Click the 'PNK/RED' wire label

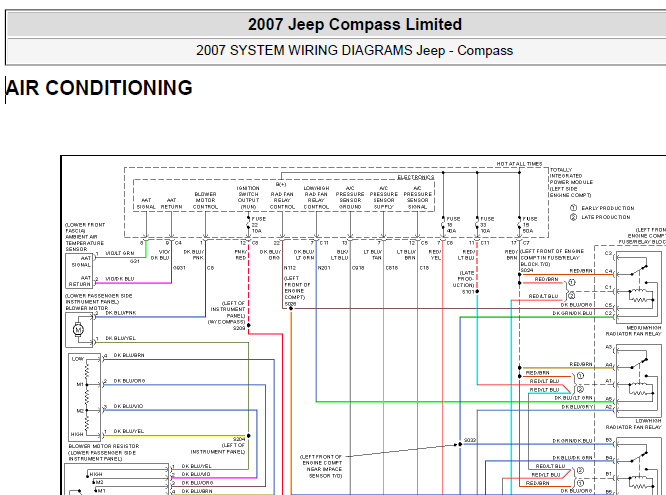pyautogui.click(x=241, y=255)
